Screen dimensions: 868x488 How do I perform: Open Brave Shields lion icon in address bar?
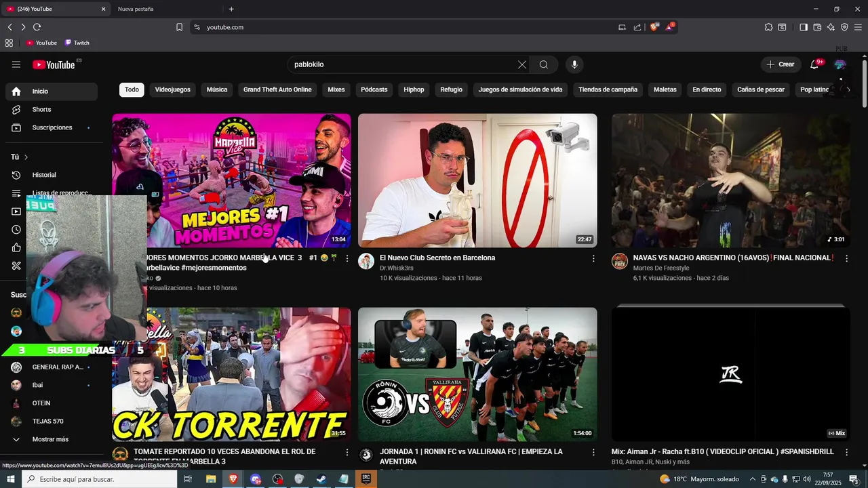click(x=654, y=27)
